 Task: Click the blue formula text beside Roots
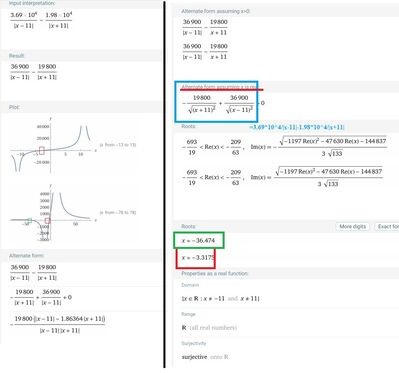point(297,127)
